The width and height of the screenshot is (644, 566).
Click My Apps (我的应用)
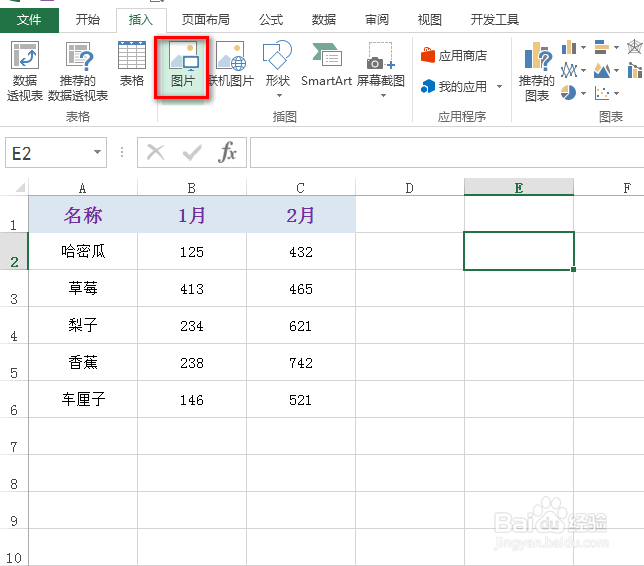454,86
